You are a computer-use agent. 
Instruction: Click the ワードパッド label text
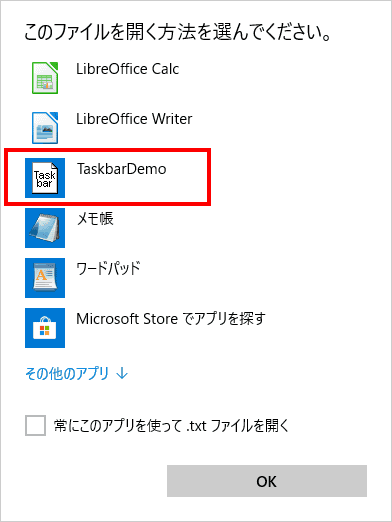pos(108,269)
